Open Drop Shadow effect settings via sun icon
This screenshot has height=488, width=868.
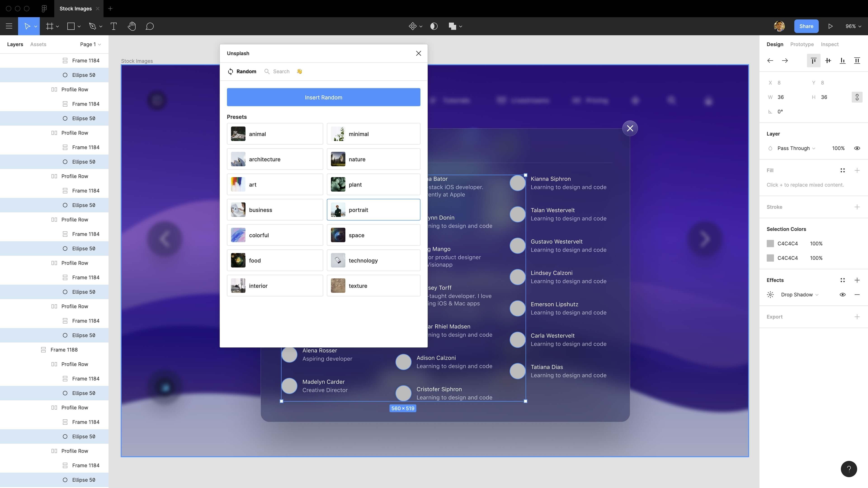tap(770, 294)
